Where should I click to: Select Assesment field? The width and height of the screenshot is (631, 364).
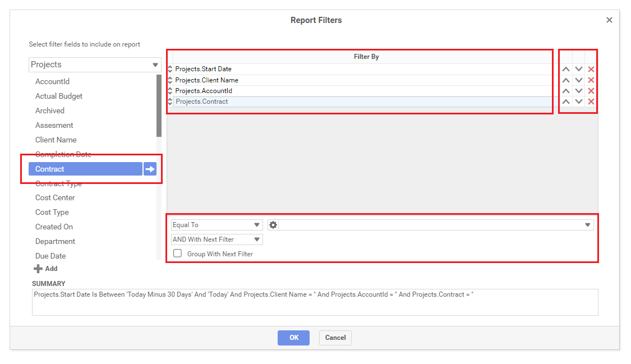54,125
